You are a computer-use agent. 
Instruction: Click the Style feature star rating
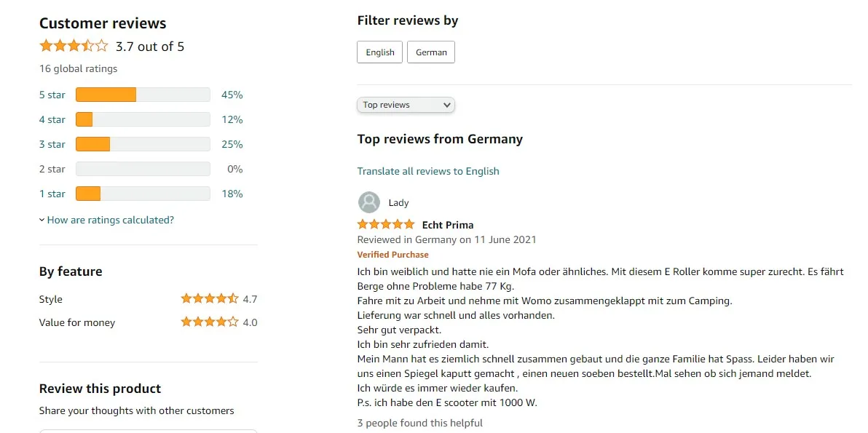coord(209,298)
